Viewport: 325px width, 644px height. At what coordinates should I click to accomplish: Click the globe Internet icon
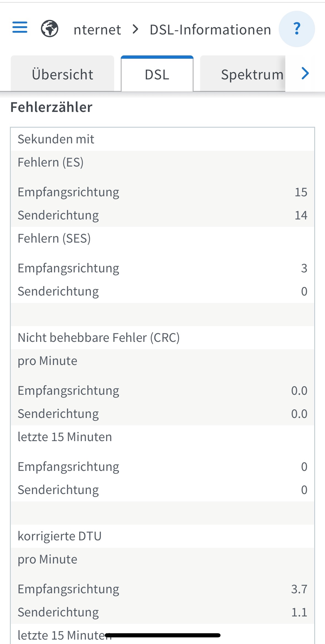click(50, 29)
